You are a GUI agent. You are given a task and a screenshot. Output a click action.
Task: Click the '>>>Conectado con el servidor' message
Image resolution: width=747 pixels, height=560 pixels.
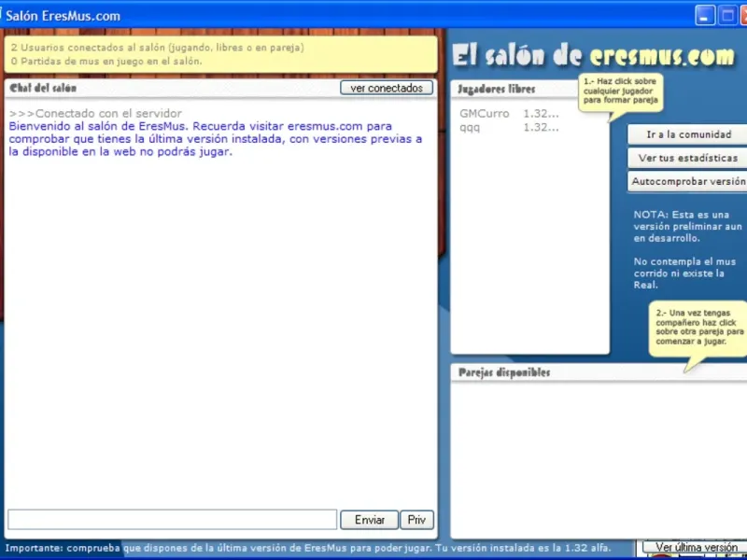[x=95, y=113]
